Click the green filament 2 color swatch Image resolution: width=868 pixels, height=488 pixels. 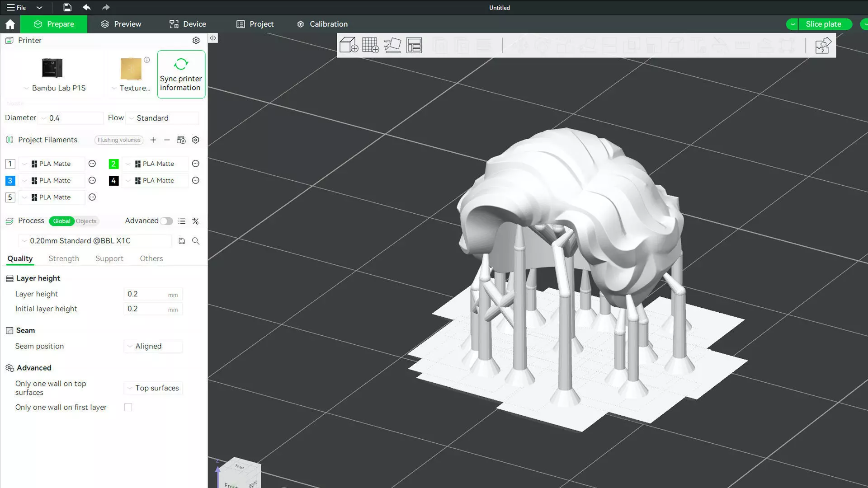click(x=113, y=164)
